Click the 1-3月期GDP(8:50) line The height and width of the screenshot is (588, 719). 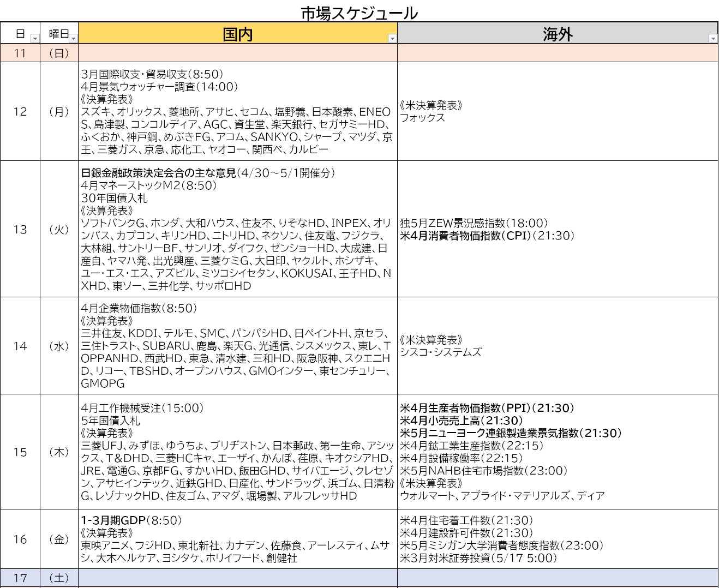click(131, 520)
